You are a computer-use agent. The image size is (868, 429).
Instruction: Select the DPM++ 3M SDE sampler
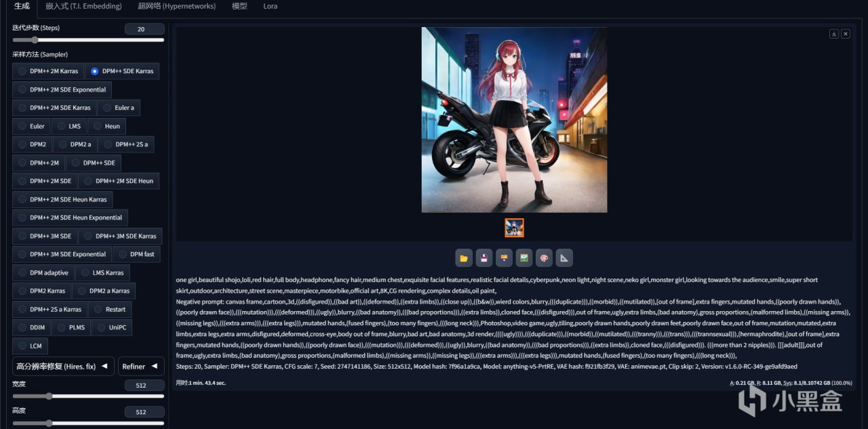pos(45,236)
